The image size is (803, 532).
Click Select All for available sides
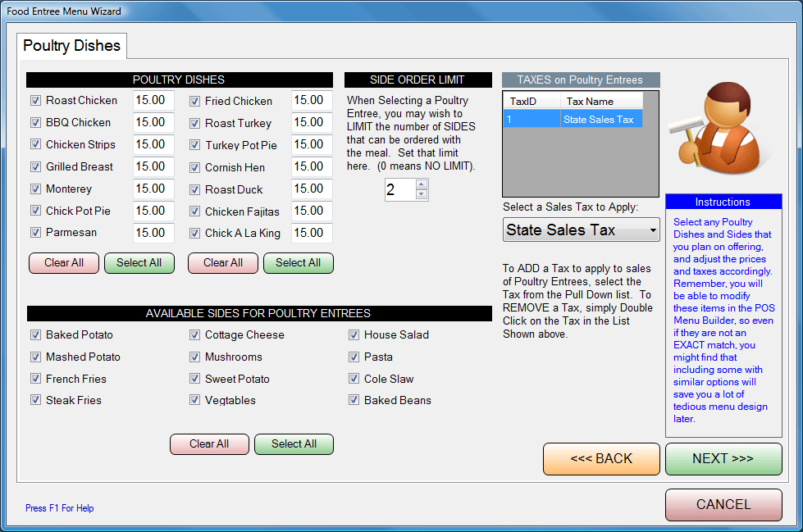pos(294,444)
